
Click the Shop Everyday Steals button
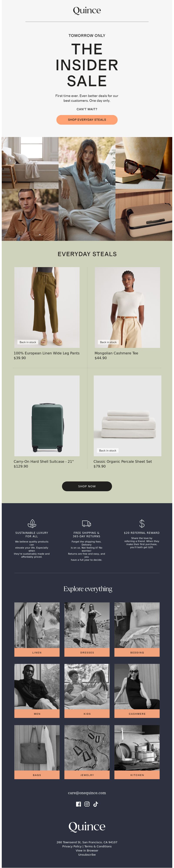point(87,120)
